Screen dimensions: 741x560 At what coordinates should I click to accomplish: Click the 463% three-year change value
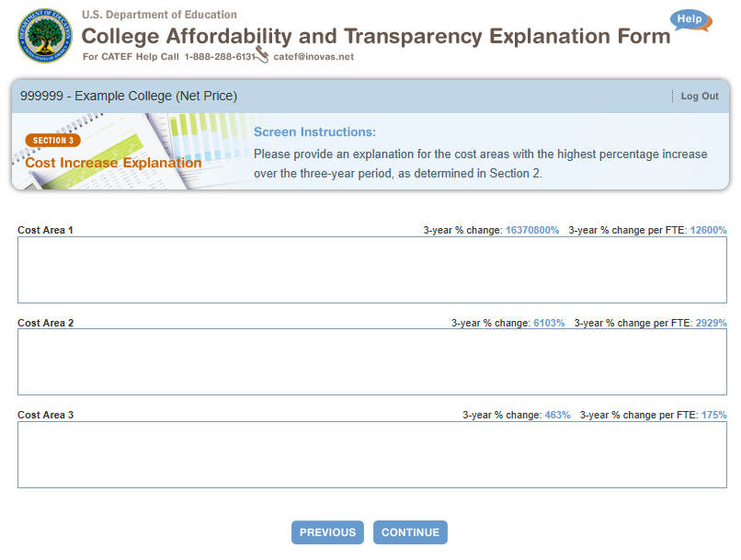(x=557, y=415)
